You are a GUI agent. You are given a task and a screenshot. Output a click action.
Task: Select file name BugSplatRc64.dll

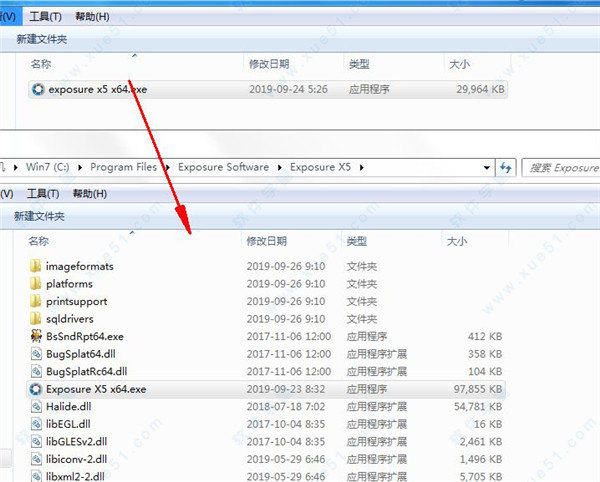(x=86, y=371)
